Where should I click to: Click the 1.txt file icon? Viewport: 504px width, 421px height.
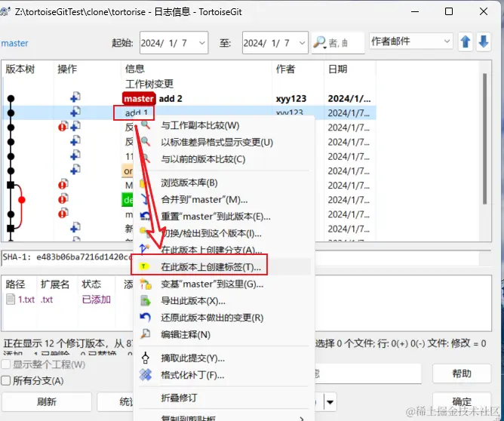[11, 300]
